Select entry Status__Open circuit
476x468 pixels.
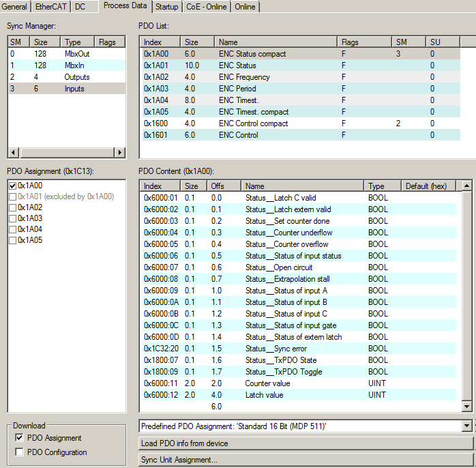click(x=299, y=267)
